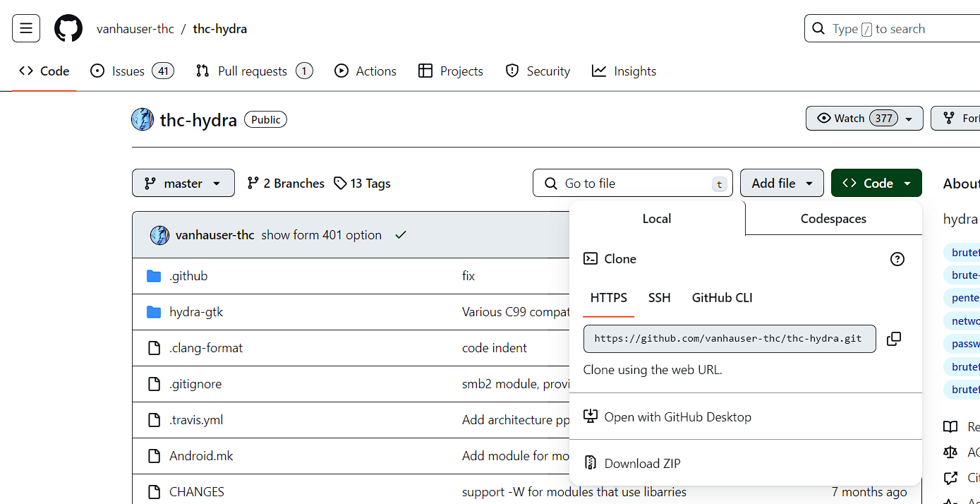Click the clone help question-mark icon
The width and height of the screenshot is (980, 504).
coord(897,259)
